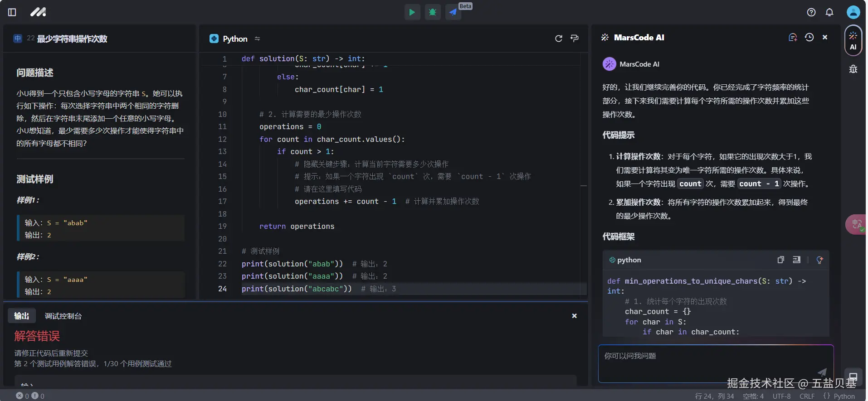This screenshot has height=401, width=868.
Task: Start a new MarsCode AI chat
Action: pyautogui.click(x=793, y=38)
